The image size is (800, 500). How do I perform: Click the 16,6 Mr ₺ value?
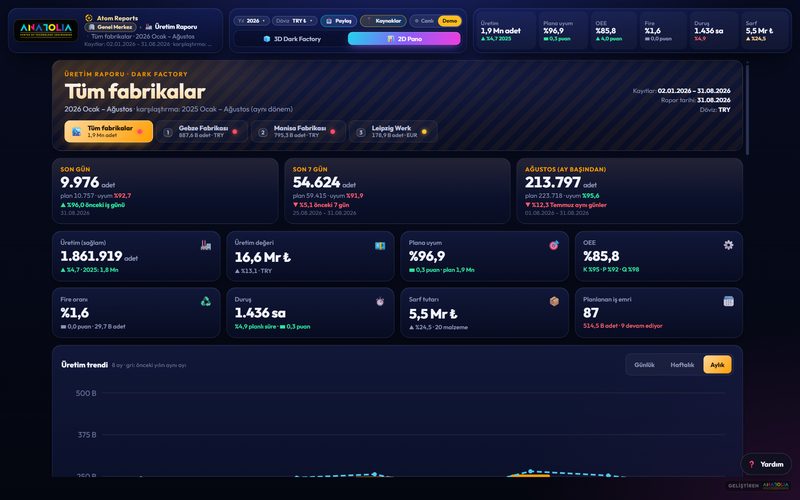point(262,257)
